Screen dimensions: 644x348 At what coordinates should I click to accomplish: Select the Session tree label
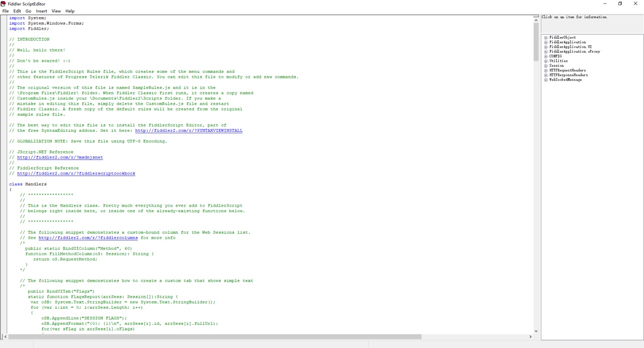click(556, 66)
